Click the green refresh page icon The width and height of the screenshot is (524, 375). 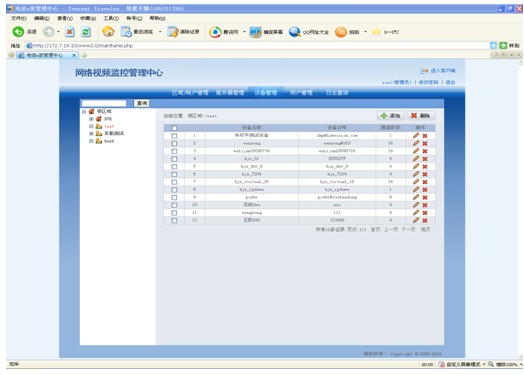tap(86, 32)
